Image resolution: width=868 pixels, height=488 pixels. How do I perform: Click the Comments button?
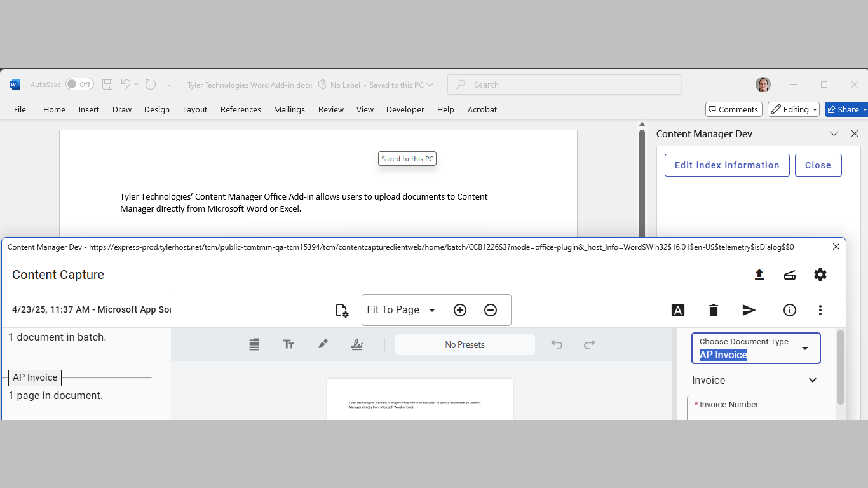click(x=734, y=109)
